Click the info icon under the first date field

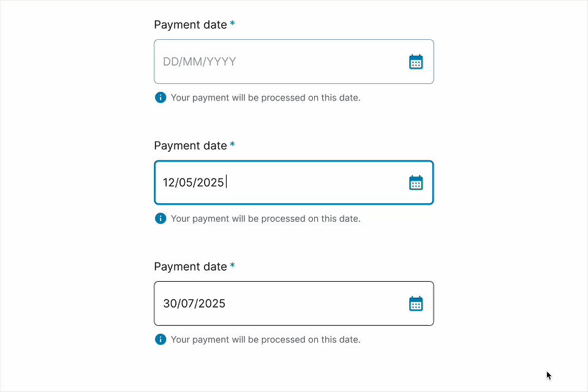click(160, 97)
